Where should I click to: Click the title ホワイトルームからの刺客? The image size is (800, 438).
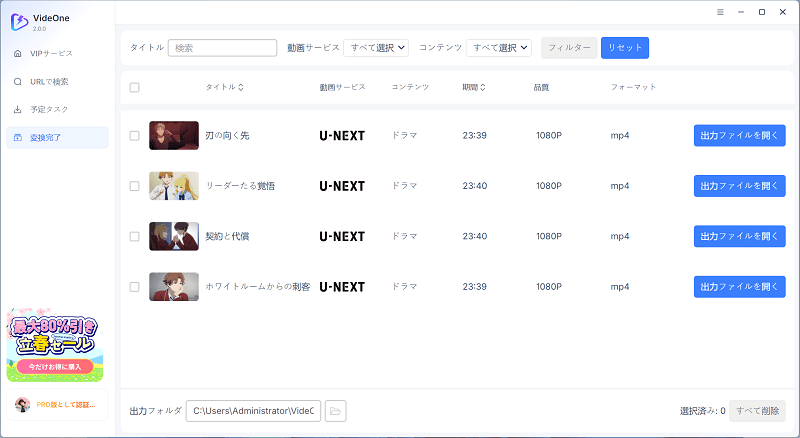click(x=258, y=287)
